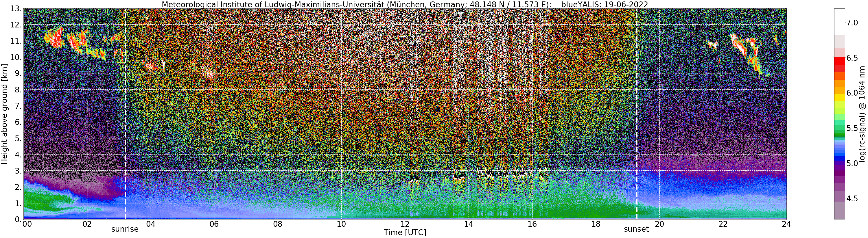Click the small cloud patch near 04 UTC at 9.5 km
This screenshot has width=868, height=238.
tap(150, 65)
